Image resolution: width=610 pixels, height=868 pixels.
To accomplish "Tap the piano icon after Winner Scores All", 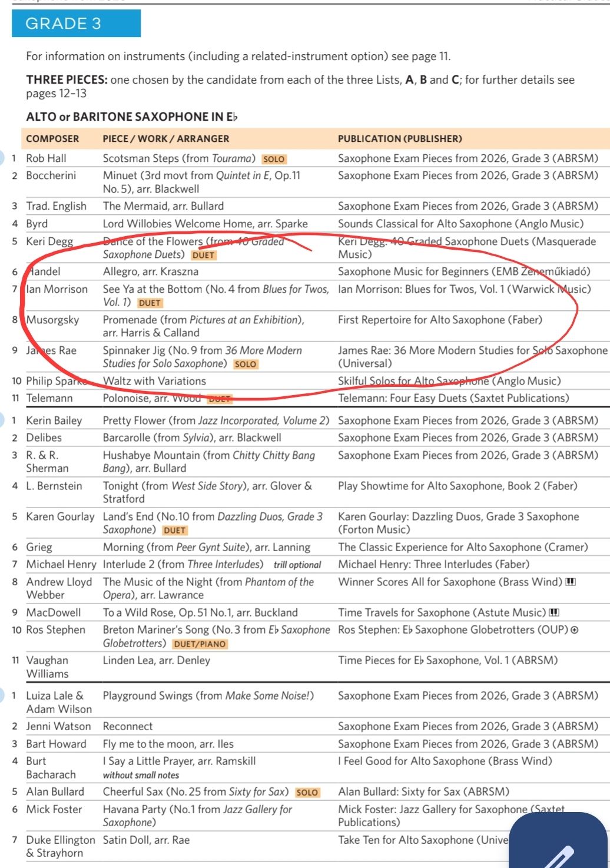I will coord(571,582).
